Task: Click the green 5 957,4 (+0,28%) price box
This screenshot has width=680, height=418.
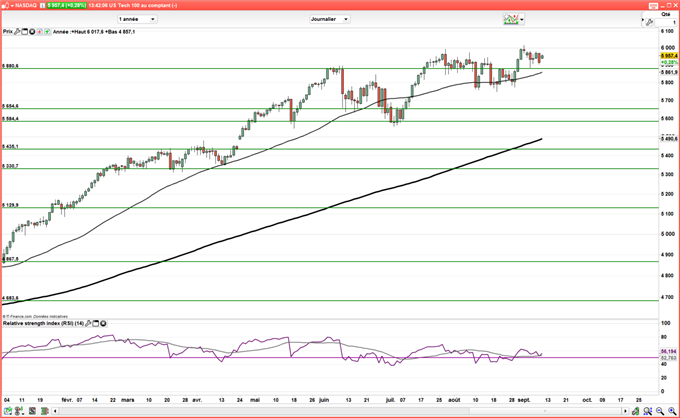Action: pos(67,6)
